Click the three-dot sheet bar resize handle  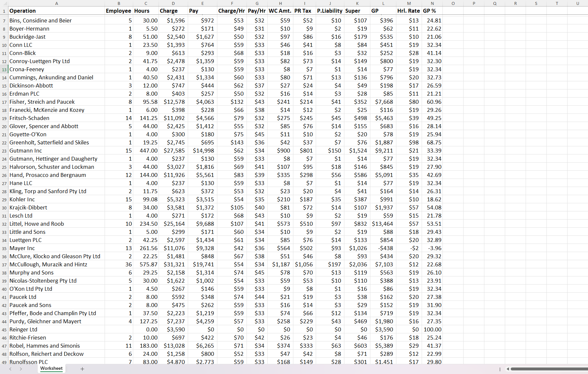500,369
